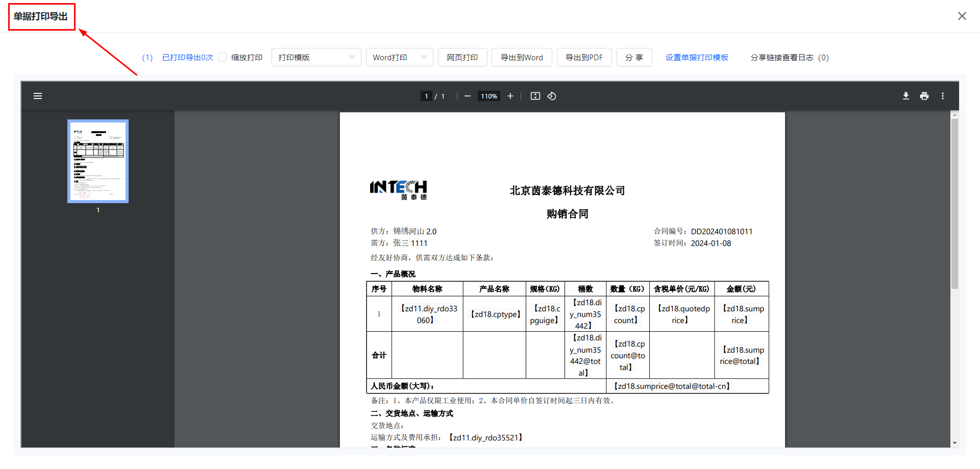Open 设置单据打印模板 link
Image resolution: width=980 pixels, height=469 pixels.
[697, 58]
